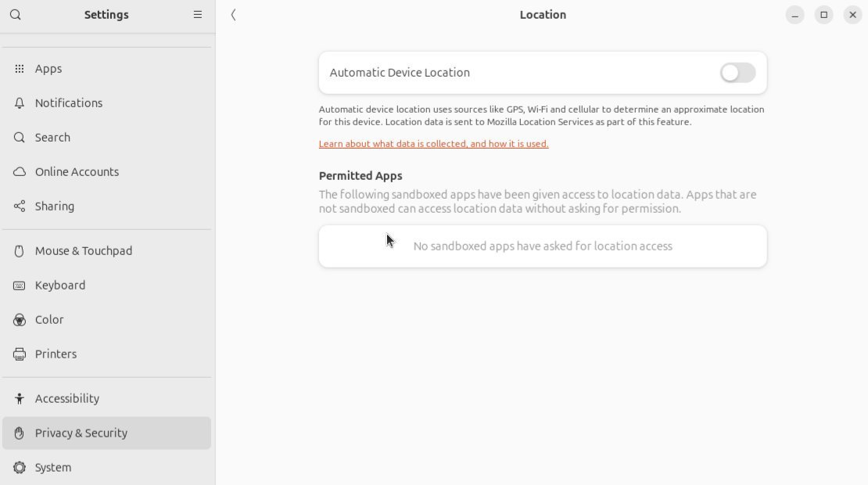Open the Search settings panel
Screen dimensions: 868x485
pyautogui.click(x=52, y=138)
